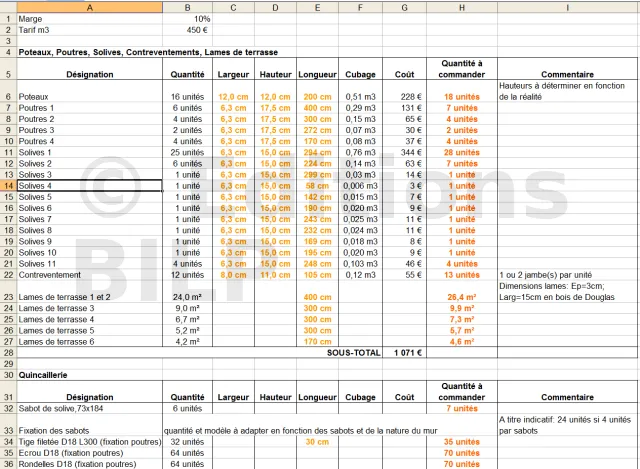Select column G header
The width and height of the screenshot is (640, 469).
404,6
